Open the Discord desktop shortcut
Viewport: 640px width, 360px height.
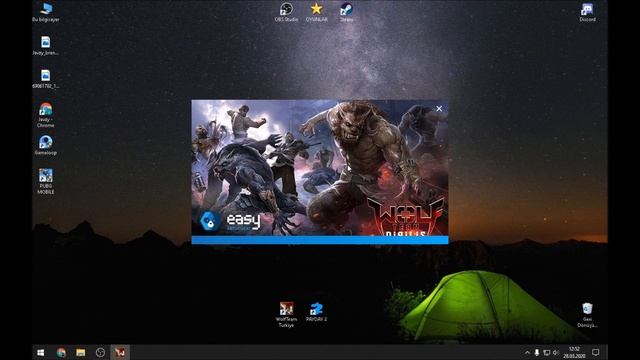(x=587, y=12)
